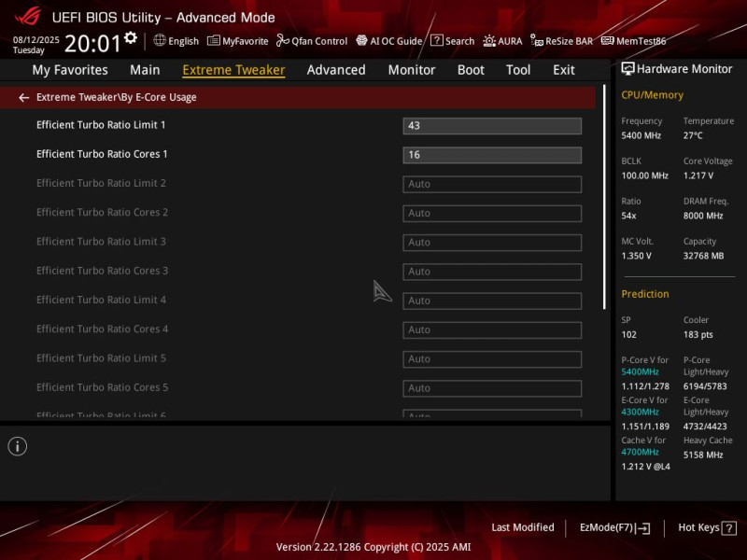Edit Efficient Turbo Ratio Limit 1 field
This screenshot has width=747, height=560.
click(x=492, y=126)
